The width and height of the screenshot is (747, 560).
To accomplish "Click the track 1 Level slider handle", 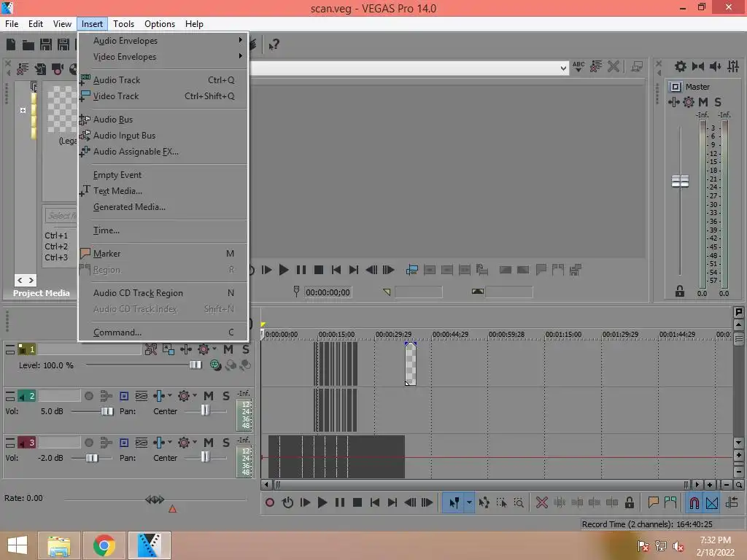I will point(196,365).
